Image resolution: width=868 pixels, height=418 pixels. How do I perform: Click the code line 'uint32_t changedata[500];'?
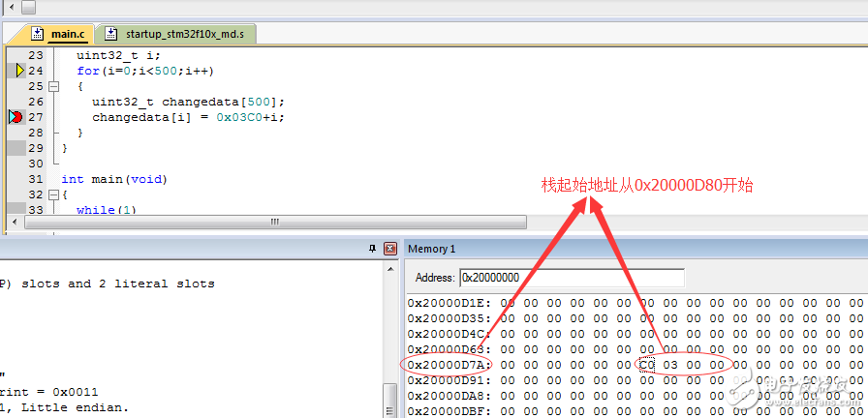pos(188,102)
